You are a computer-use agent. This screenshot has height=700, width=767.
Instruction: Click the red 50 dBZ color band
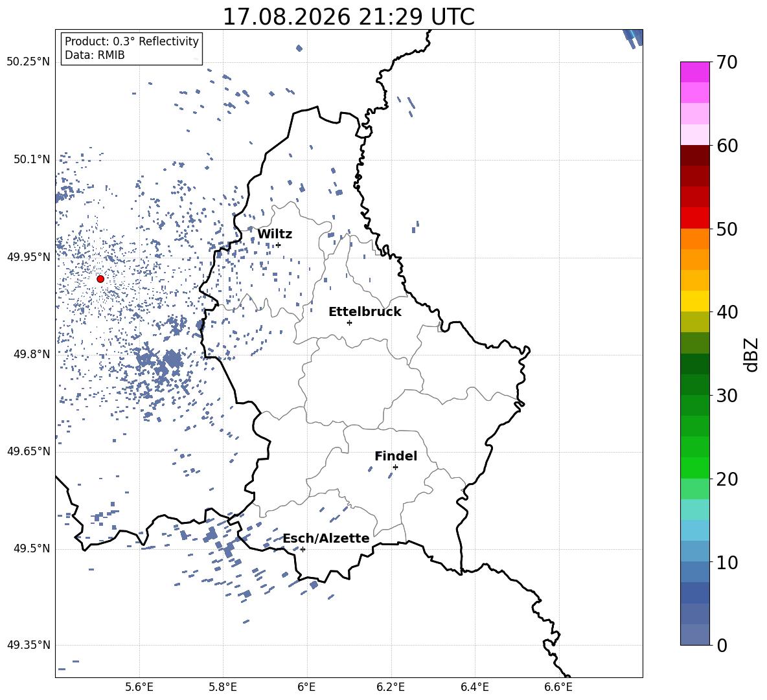[x=694, y=218]
